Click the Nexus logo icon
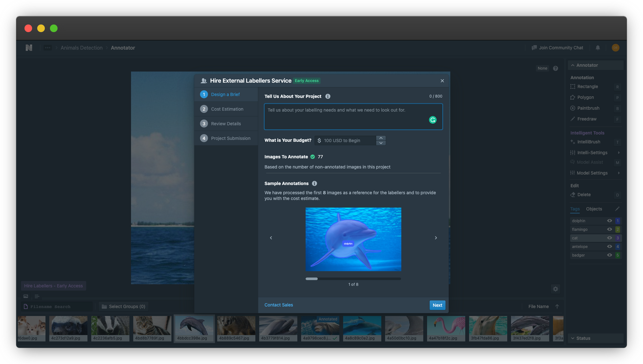The image size is (643, 364). (x=29, y=48)
